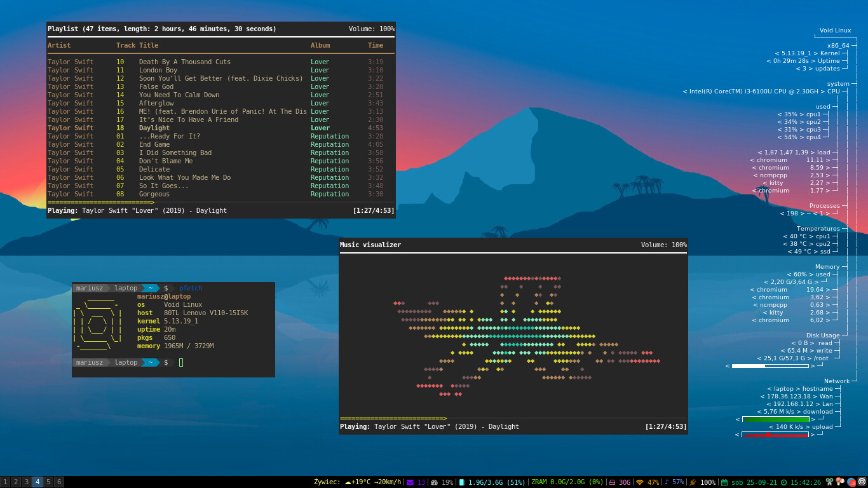This screenshot has height=488, width=868.
Task: Select You Need To Calm Down row
Action: click(220, 95)
